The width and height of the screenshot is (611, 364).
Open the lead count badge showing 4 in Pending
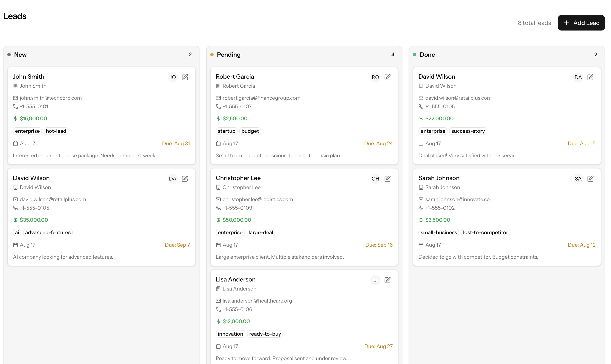[x=392, y=54]
